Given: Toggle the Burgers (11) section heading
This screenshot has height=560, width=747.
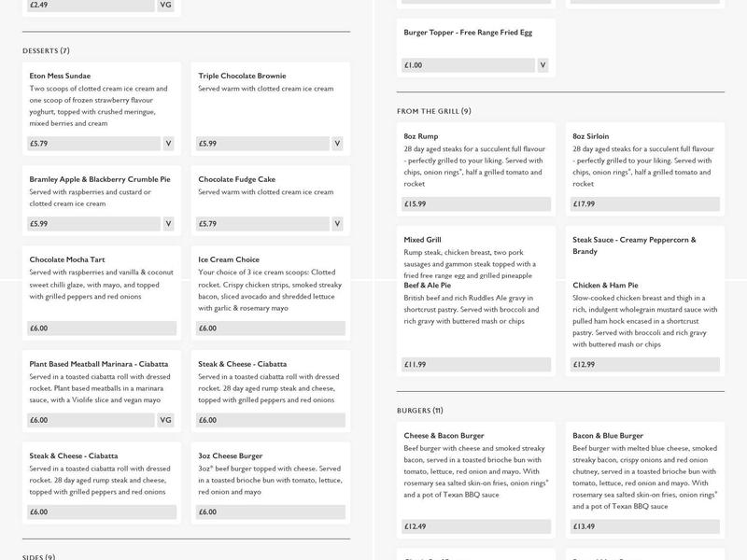Looking at the screenshot, I should tap(419, 411).
